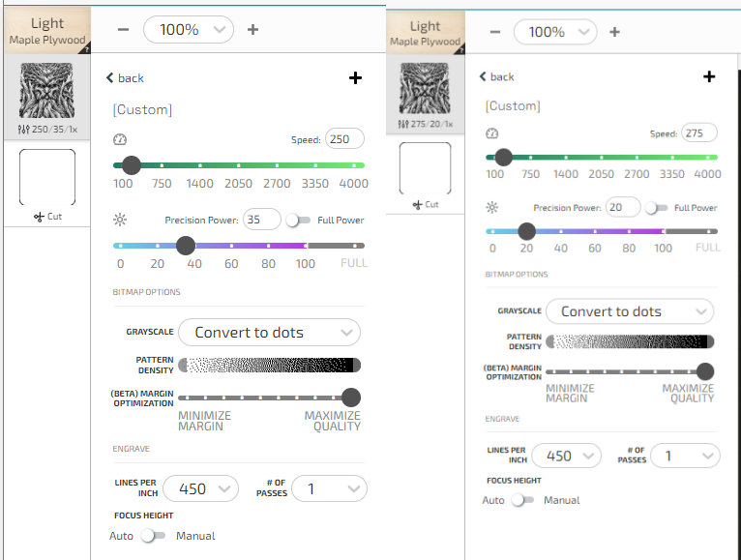Open right Lines Per Inch 450 dropdown
Image resolution: width=741 pixels, height=560 pixels.
point(566,457)
